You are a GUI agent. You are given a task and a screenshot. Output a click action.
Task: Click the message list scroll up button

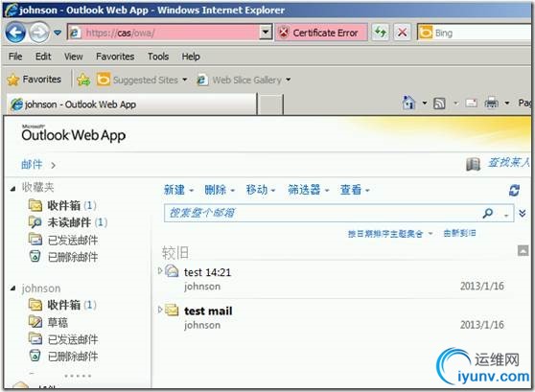click(x=523, y=251)
